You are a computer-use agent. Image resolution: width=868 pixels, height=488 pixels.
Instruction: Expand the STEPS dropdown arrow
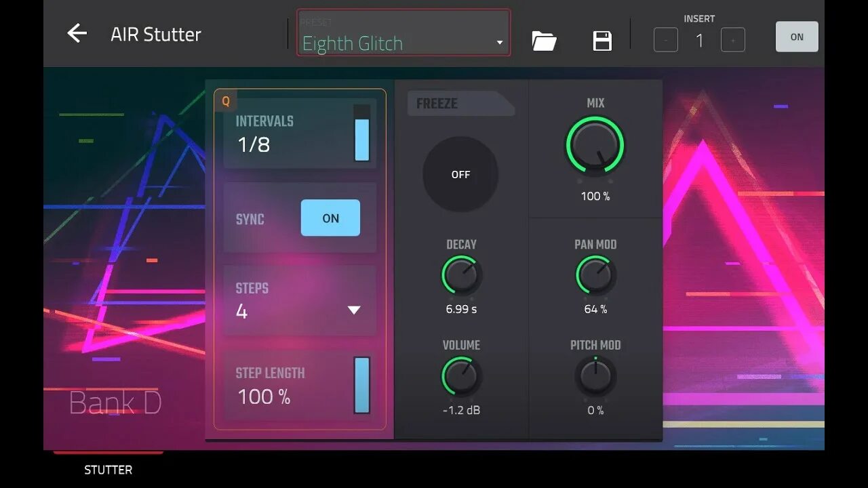353,310
